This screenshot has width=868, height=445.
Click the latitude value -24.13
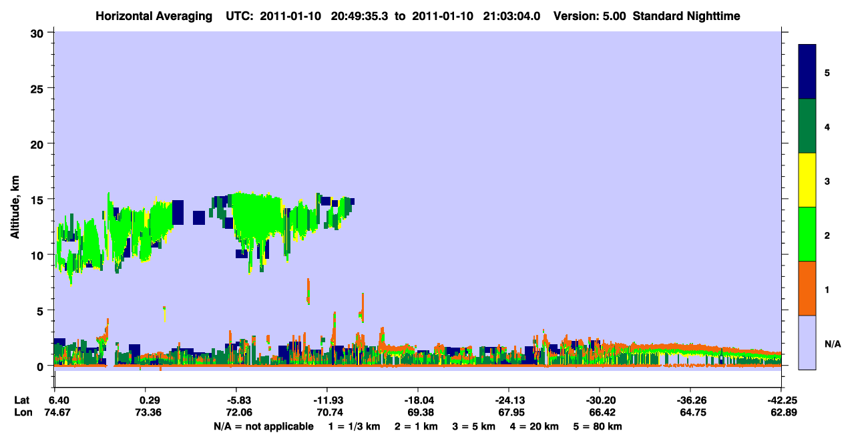[x=509, y=400]
